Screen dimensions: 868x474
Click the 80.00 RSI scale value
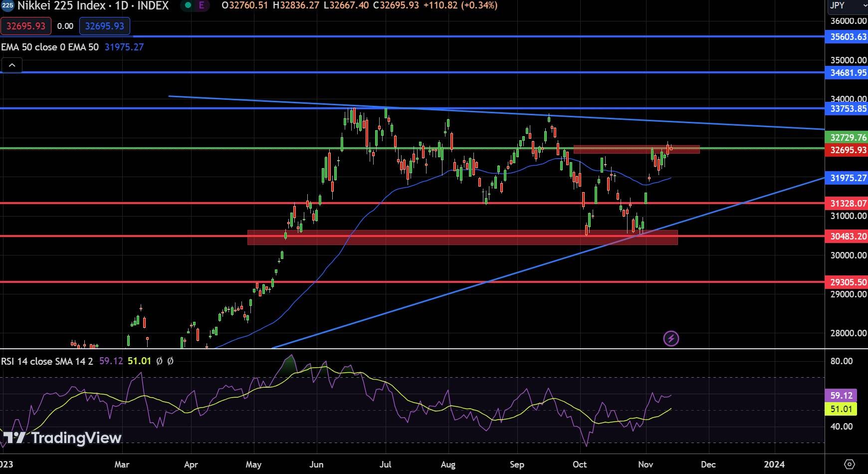coord(841,361)
